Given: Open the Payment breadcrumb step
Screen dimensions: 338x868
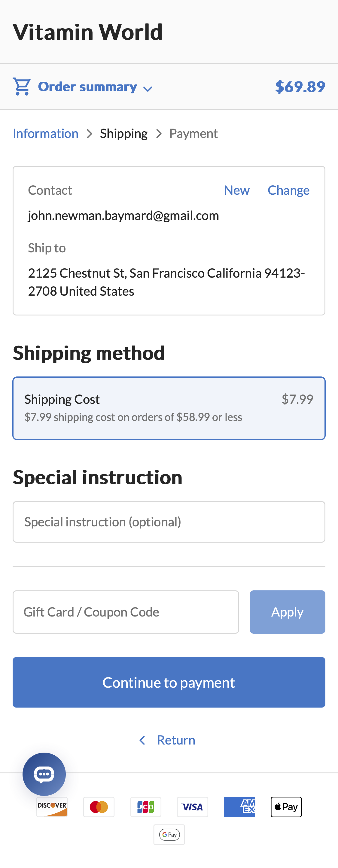Looking at the screenshot, I should tap(193, 133).
